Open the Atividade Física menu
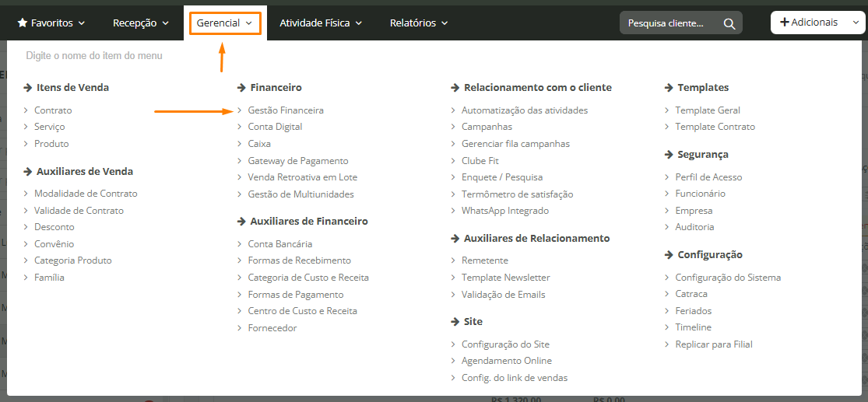 pyautogui.click(x=321, y=23)
